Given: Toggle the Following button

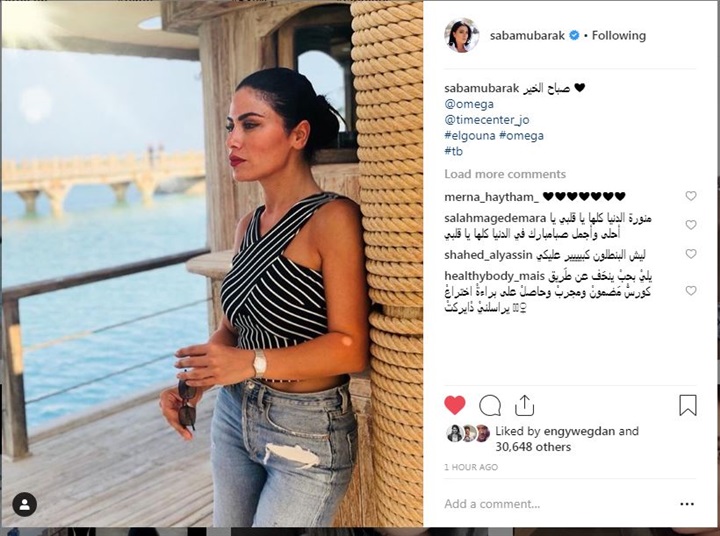Looking at the screenshot, I should (619, 35).
